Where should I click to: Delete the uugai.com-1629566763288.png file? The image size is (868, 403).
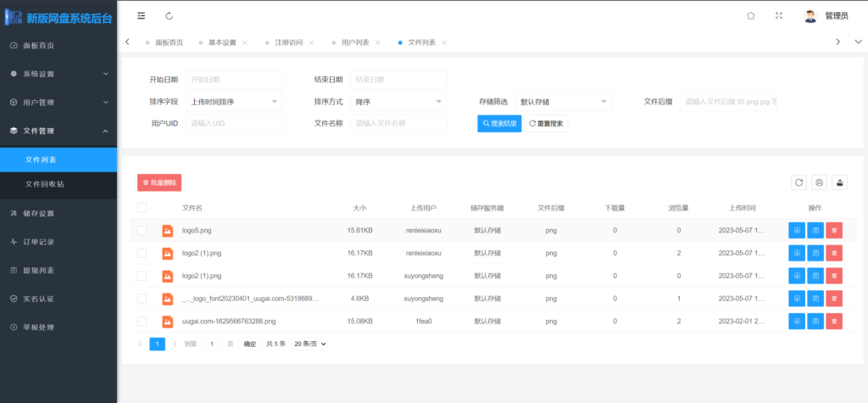[x=834, y=322]
